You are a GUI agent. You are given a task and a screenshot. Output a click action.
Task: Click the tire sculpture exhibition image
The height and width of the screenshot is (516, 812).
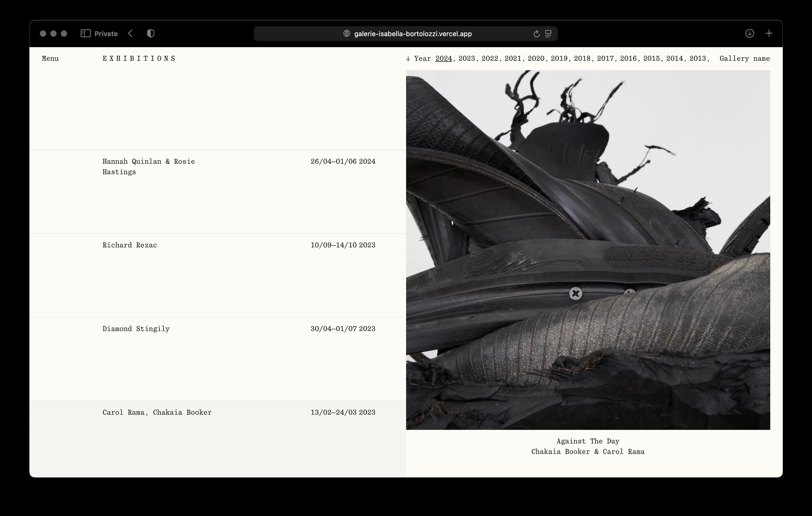pos(588,249)
